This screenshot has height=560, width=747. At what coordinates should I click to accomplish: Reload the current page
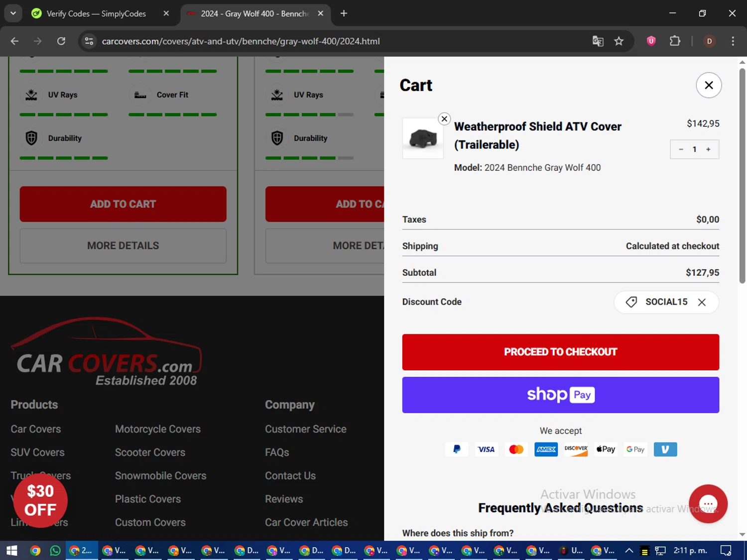61,41
